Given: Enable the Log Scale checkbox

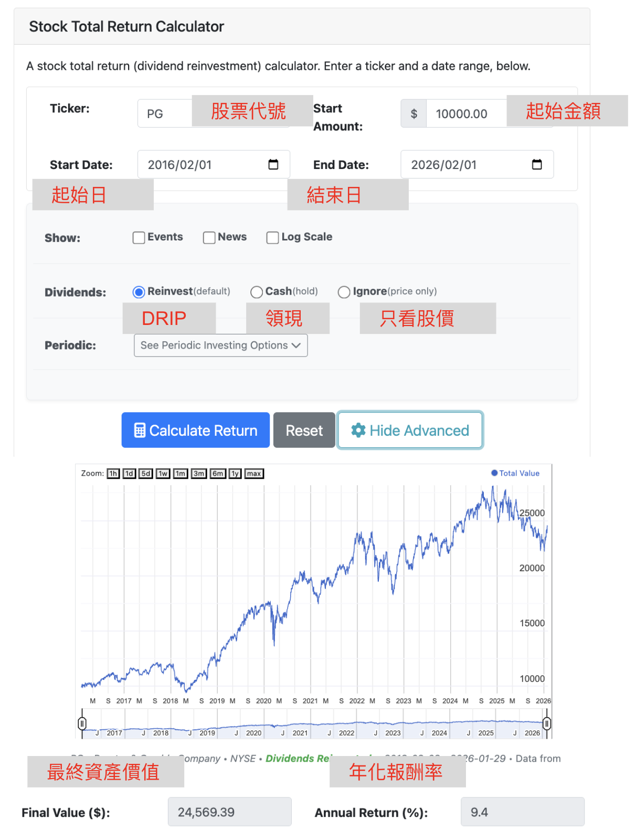Looking at the screenshot, I should [273, 238].
